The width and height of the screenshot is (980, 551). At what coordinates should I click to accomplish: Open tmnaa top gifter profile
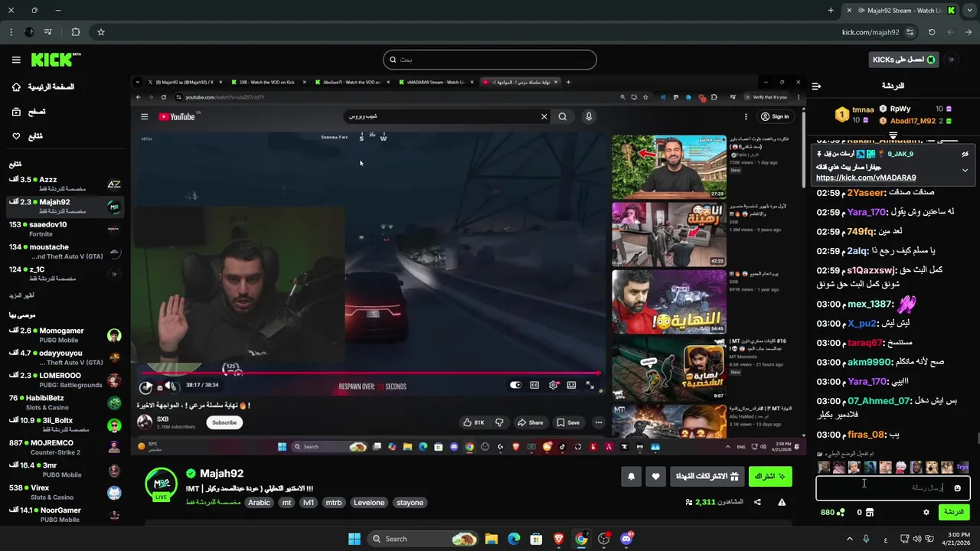[x=863, y=109]
